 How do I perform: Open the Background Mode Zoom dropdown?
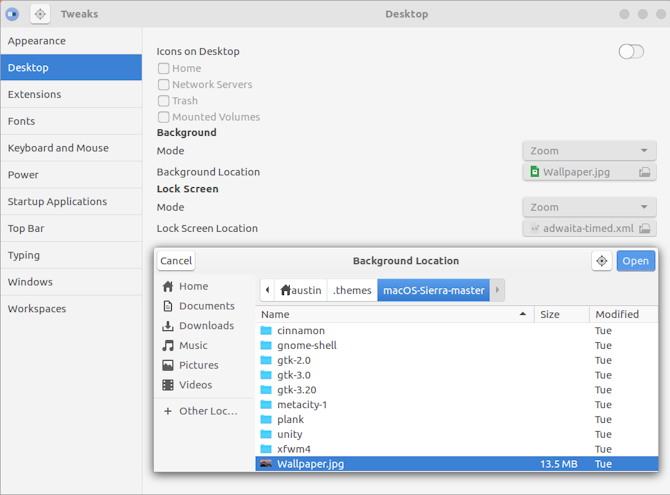pyautogui.click(x=589, y=151)
